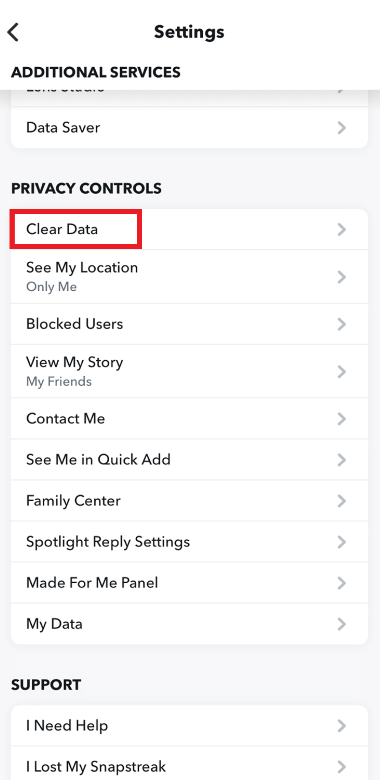Select the Data Saver setting
The height and width of the screenshot is (780, 380).
tap(190, 128)
